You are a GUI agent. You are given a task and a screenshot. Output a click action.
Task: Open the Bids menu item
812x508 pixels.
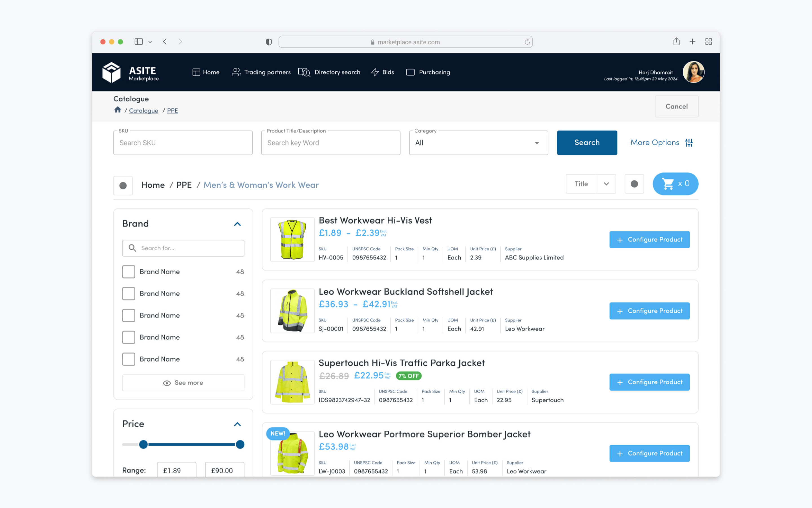tap(383, 72)
